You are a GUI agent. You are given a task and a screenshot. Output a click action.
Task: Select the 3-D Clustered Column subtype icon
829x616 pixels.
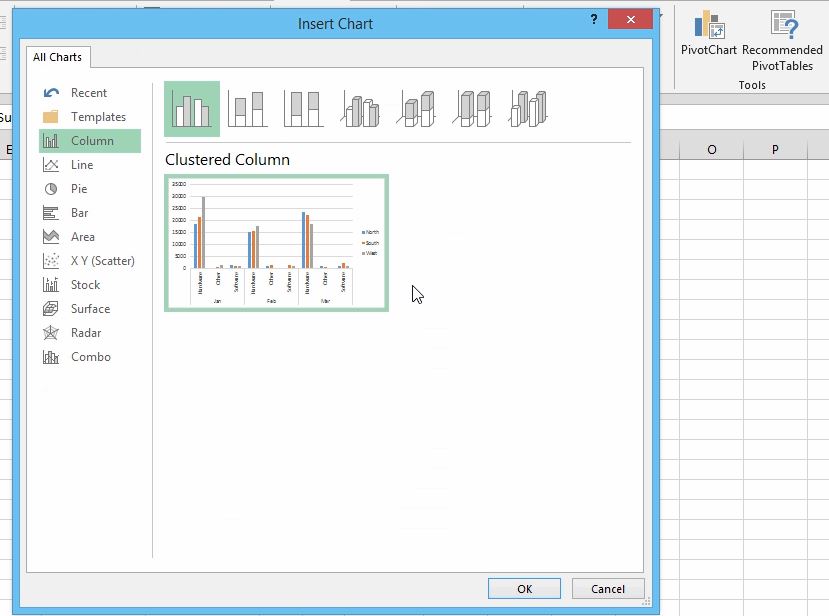[361, 108]
